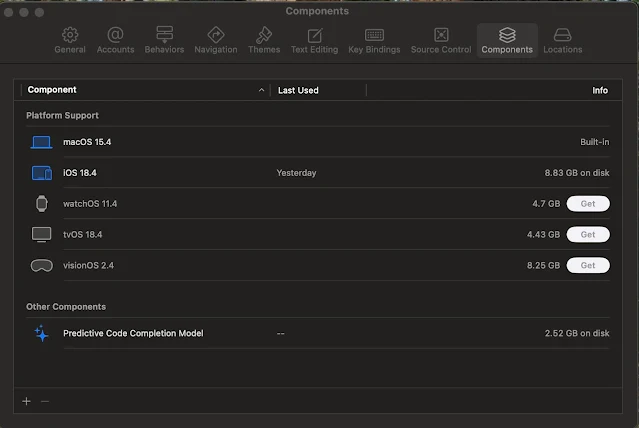Click the Source Control icon
Image resolution: width=639 pixels, height=428 pixels.
pos(441,35)
